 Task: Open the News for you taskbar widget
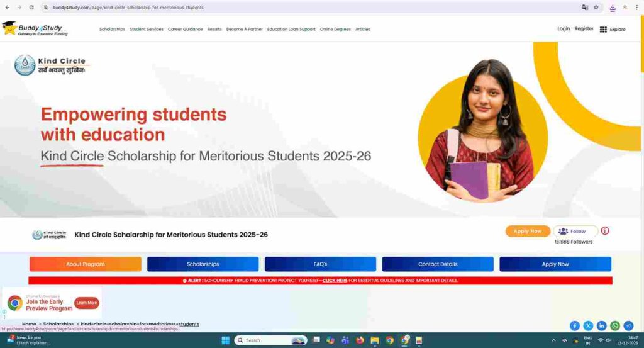29,340
